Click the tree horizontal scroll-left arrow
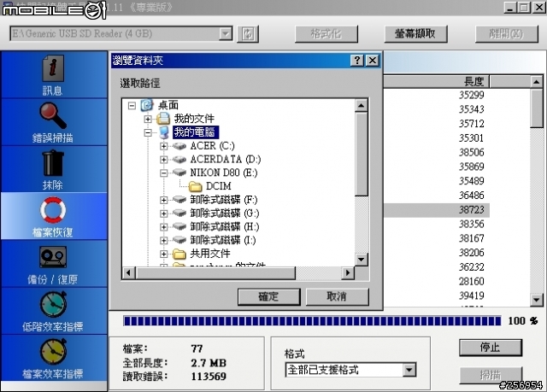The height and width of the screenshot is (392, 547). click(129, 272)
